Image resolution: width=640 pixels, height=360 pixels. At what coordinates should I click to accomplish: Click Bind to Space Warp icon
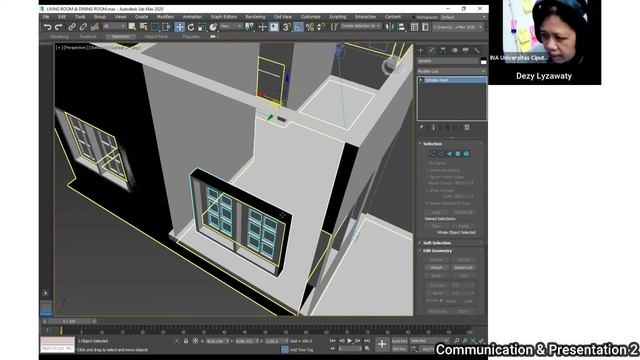point(95,27)
